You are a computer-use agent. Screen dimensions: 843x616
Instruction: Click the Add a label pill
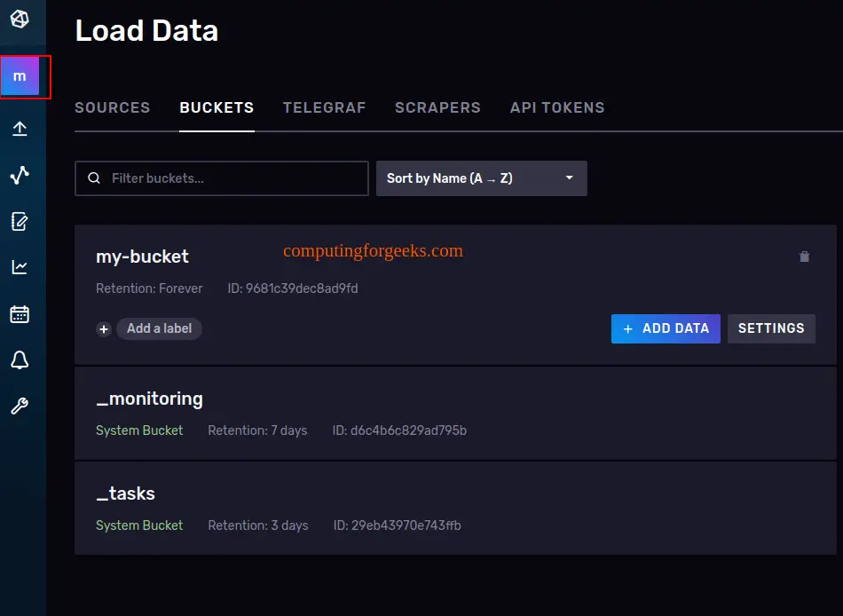pyautogui.click(x=159, y=328)
